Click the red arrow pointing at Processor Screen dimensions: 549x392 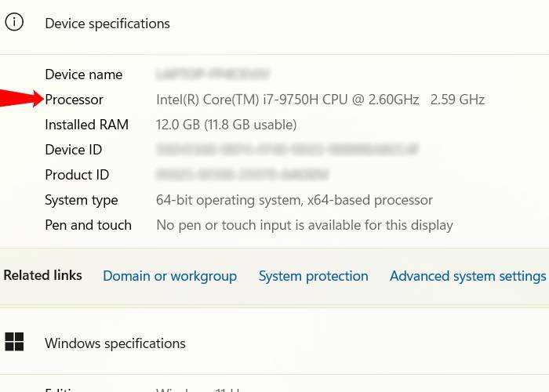(x=20, y=99)
